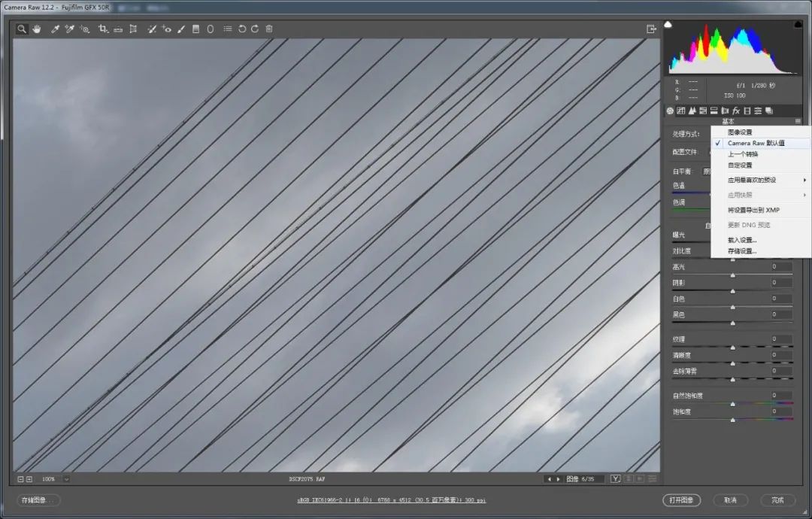Open the fx Effects panel tab
The image size is (812, 519).
coord(736,111)
